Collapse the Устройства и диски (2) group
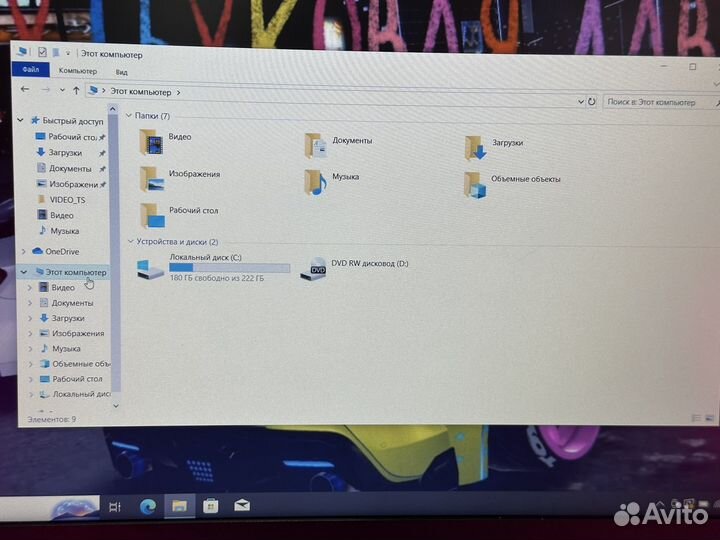 [x=130, y=241]
